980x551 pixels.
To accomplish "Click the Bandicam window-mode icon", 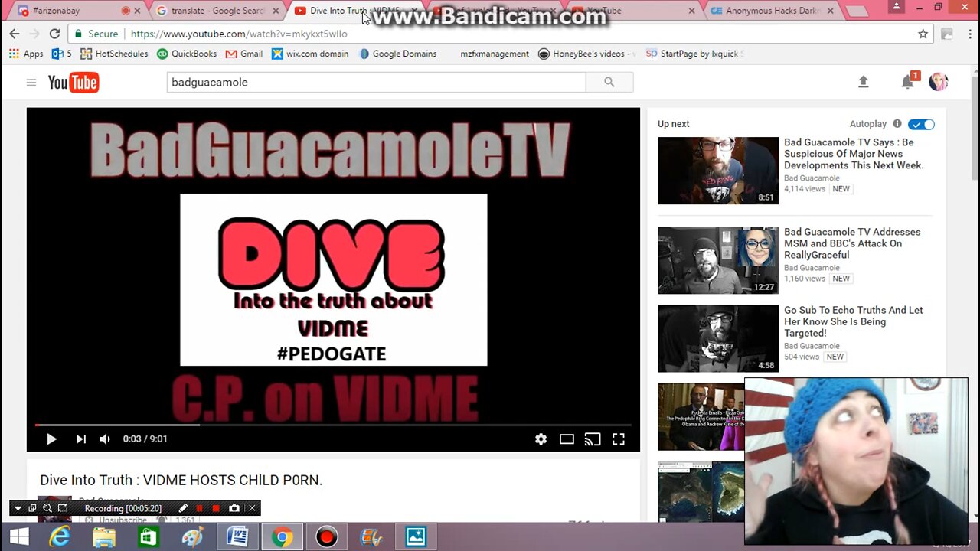I will pyautogui.click(x=32, y=508).
